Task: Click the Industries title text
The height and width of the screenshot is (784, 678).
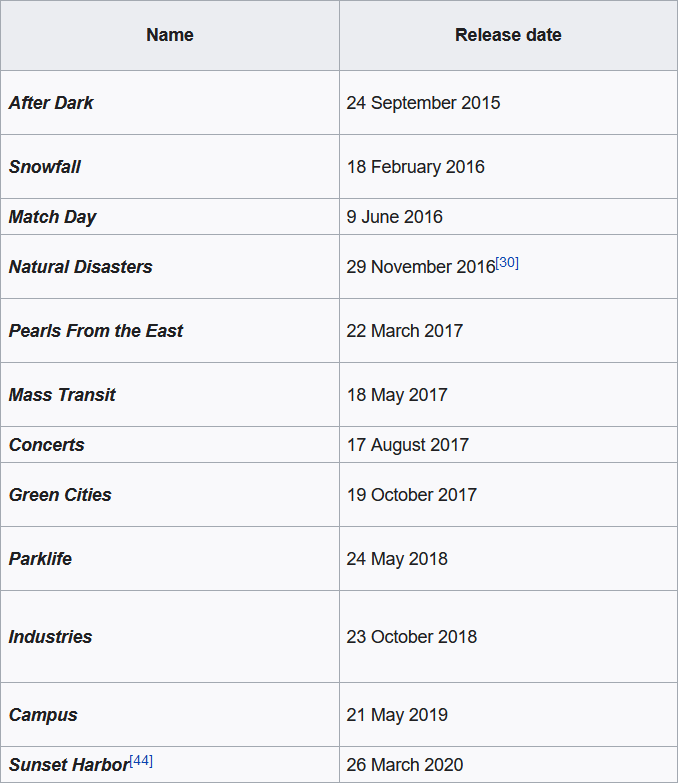Action: (50, 636)
